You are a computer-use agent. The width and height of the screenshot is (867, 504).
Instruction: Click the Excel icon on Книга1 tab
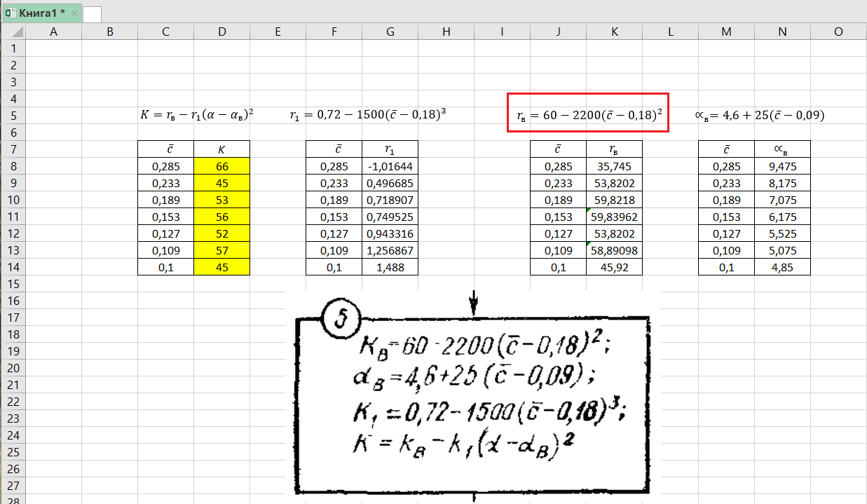pos(11,12)
